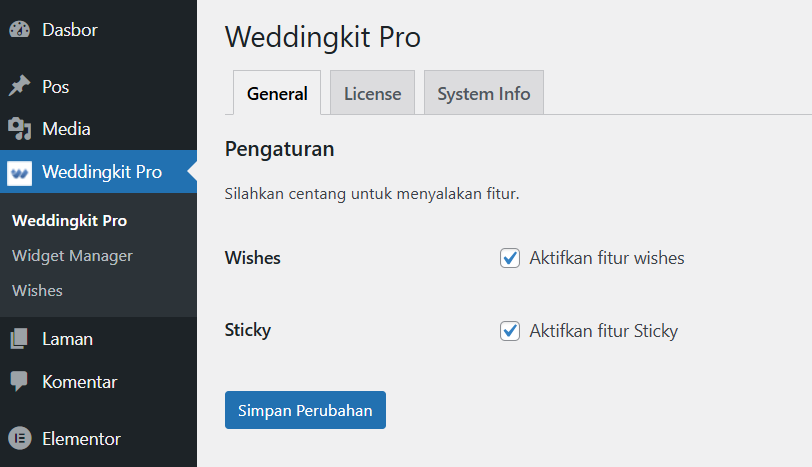The height and width of the screenshot is (467, 812).
Task: Disable the Aktifkan fitur wishes checkbox
Action: 510,258
